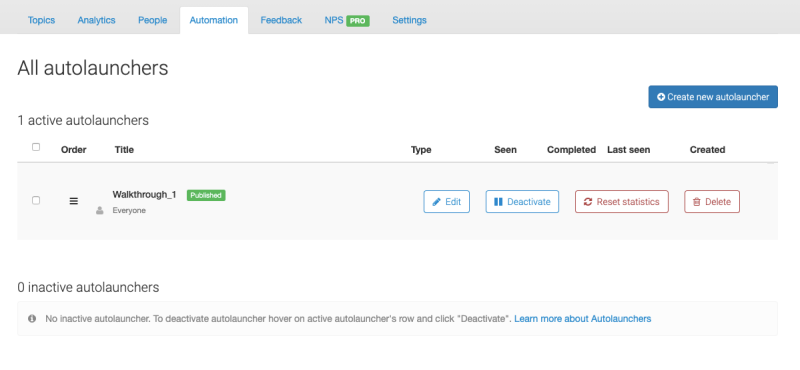800x370 pixels.
Task: Reset statistics for Walkthrough_1
Action: pyautogui.click(x=621, y=202)
